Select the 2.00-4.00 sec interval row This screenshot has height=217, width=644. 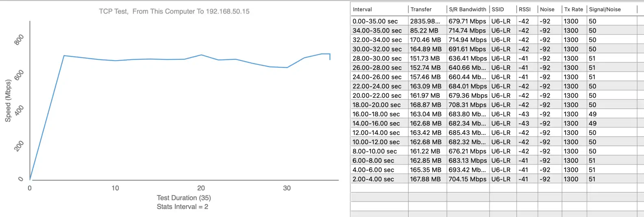click(x=373, y=179)
